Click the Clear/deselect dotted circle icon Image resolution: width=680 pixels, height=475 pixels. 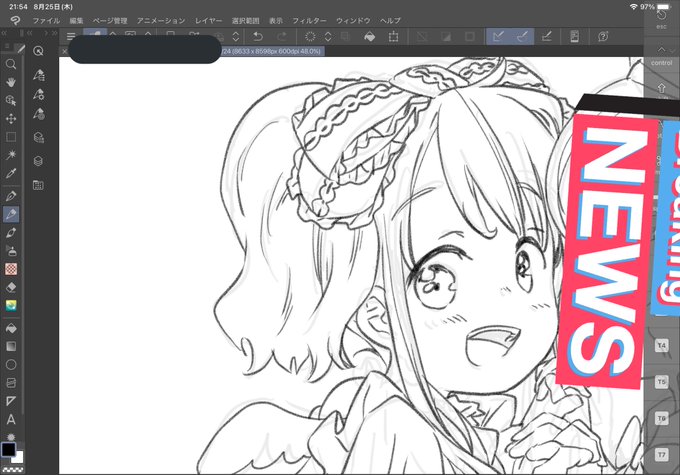click(310, 36)
